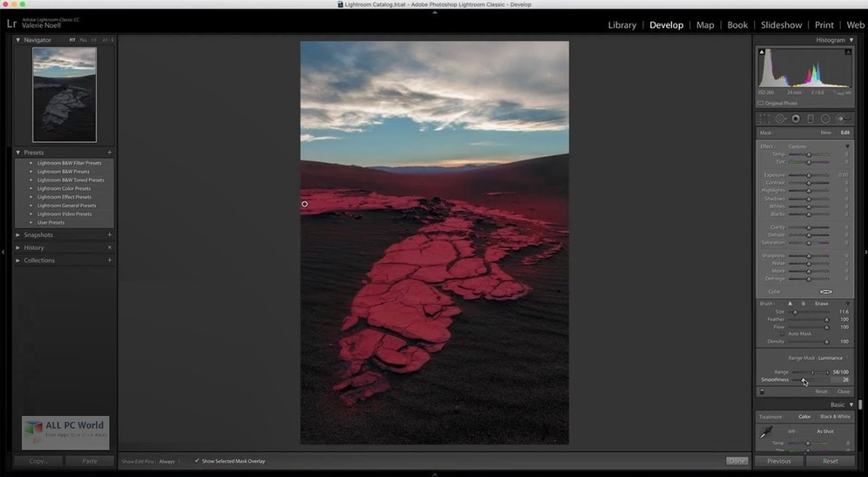Click the plus icon next to Collections
Screen dimensions: 868x477
109,260
